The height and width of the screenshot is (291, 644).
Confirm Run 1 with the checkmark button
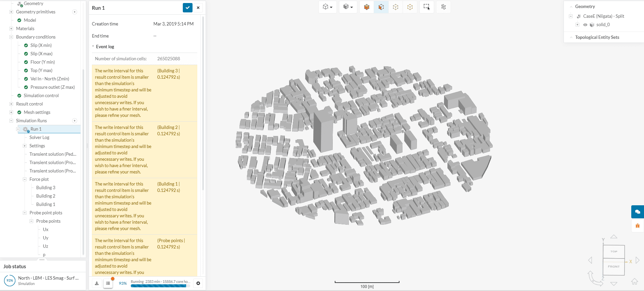point(187,8)
